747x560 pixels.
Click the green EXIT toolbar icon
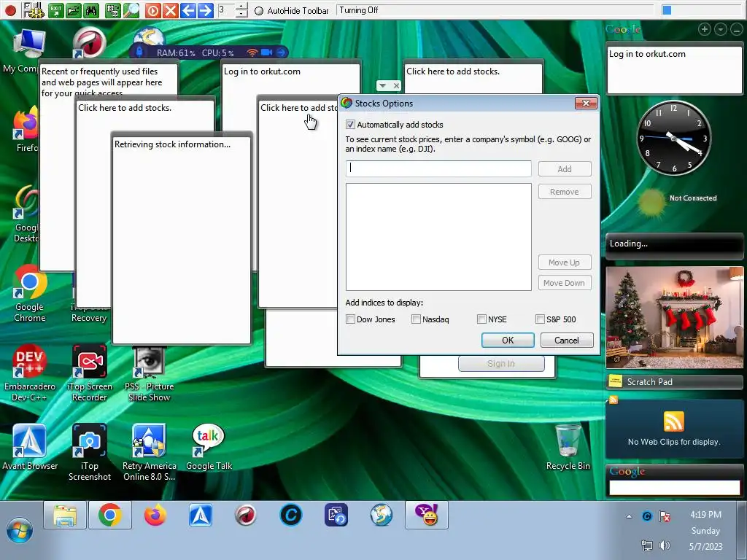pyautogui.click(x=55, y=10)
